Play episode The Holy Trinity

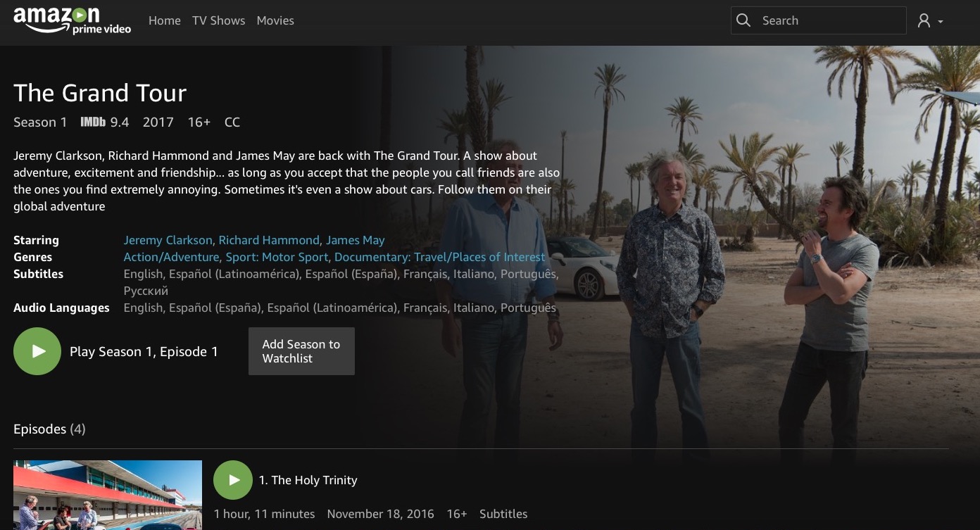tap(233, 480)
